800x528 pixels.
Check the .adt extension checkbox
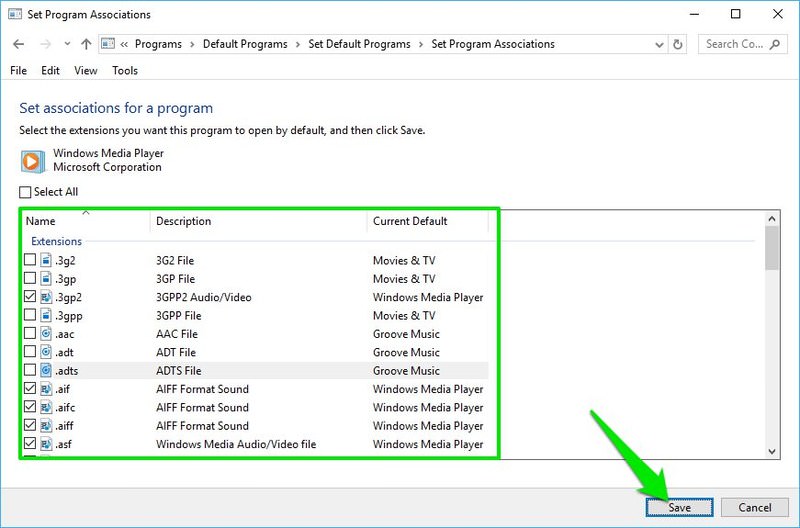30,351
